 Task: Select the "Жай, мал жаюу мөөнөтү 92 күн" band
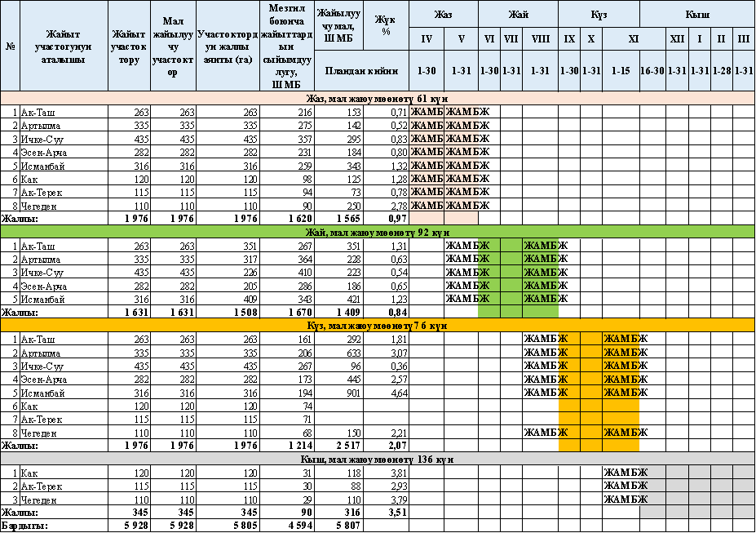(378, 232)
